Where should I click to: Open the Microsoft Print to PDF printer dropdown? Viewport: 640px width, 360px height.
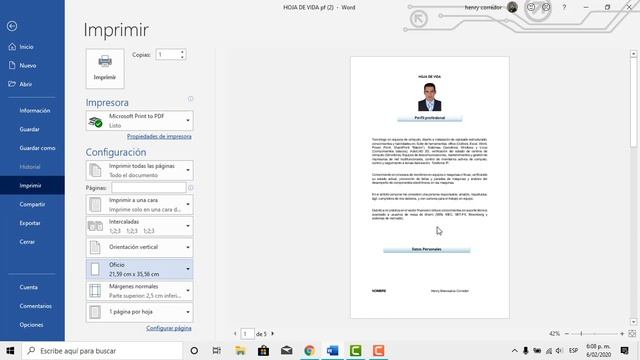[x=140, y=121]
